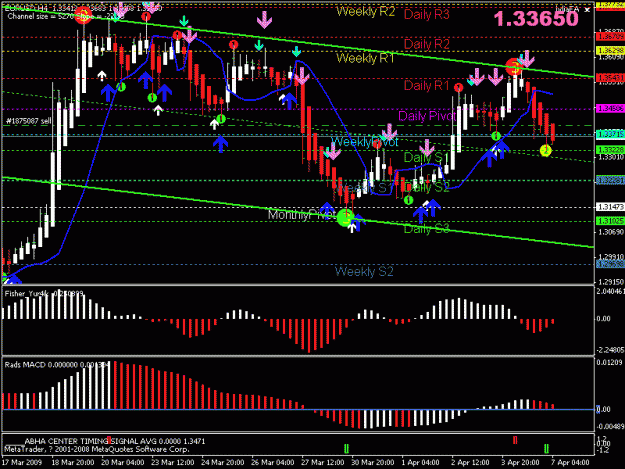Click the large red circle beside Channel size text
The image size is (625, 469).
point(84,15)
